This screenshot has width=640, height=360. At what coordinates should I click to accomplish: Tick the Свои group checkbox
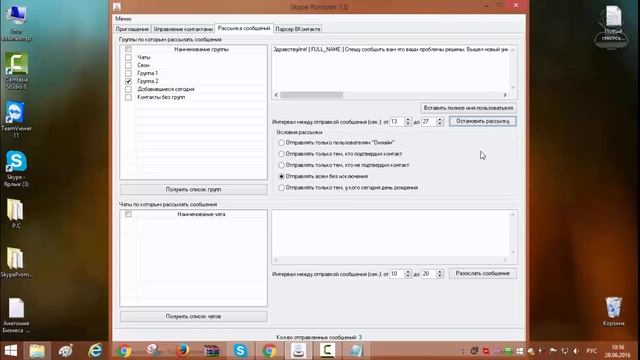point(128,65)
